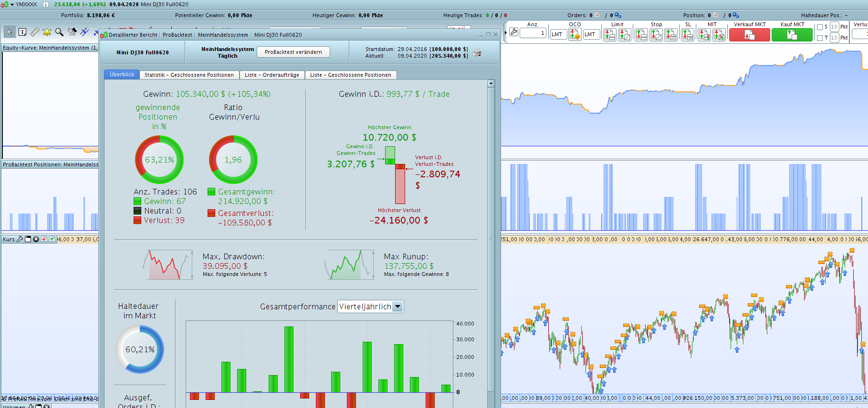The image size is (868, 408).
Task: Click the Anz. quantity input field
Action: pyautogui.click(x=533, y=33)
